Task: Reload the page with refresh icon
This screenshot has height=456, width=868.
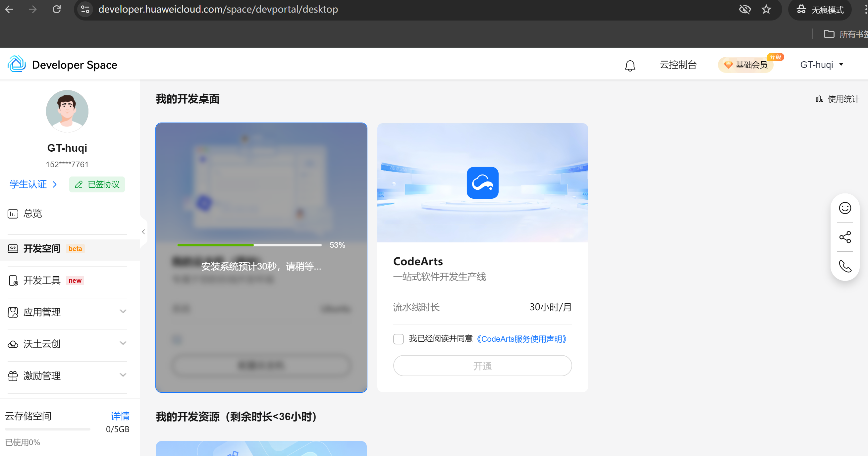Action: coord(57,9)
